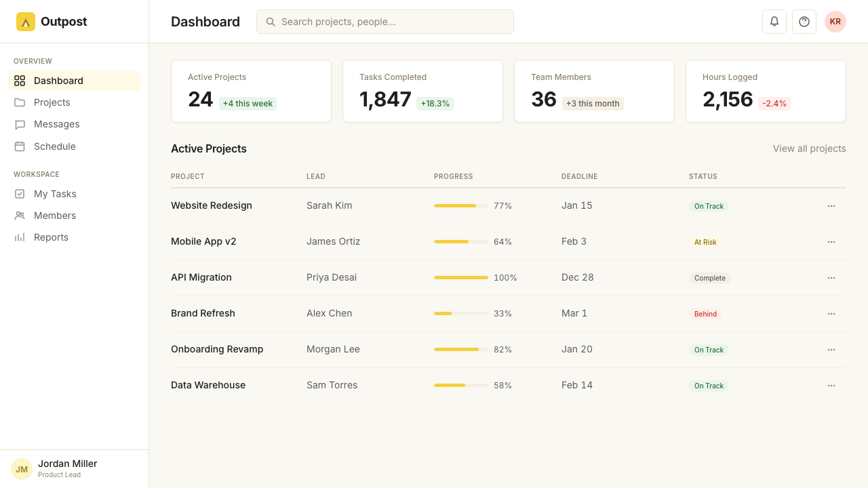
Task: Click the Team Members stat card
Action: point(594,91)
